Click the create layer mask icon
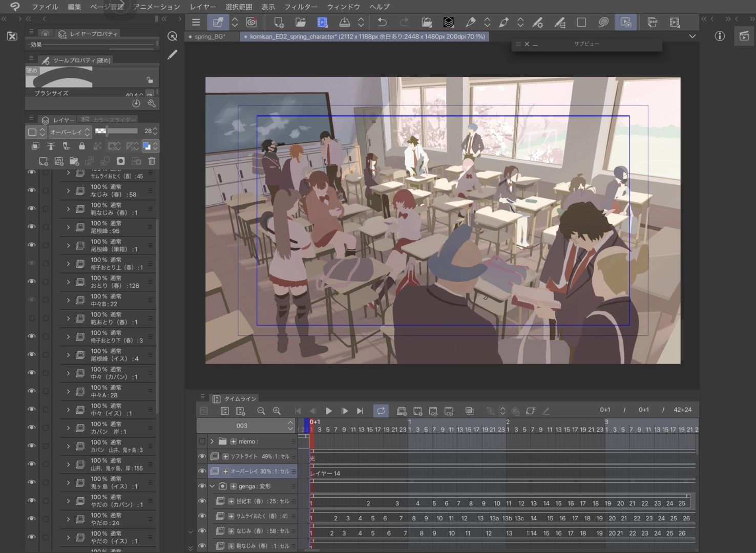Viewport: 756px width, 553px height. click(x=121, y=161)
